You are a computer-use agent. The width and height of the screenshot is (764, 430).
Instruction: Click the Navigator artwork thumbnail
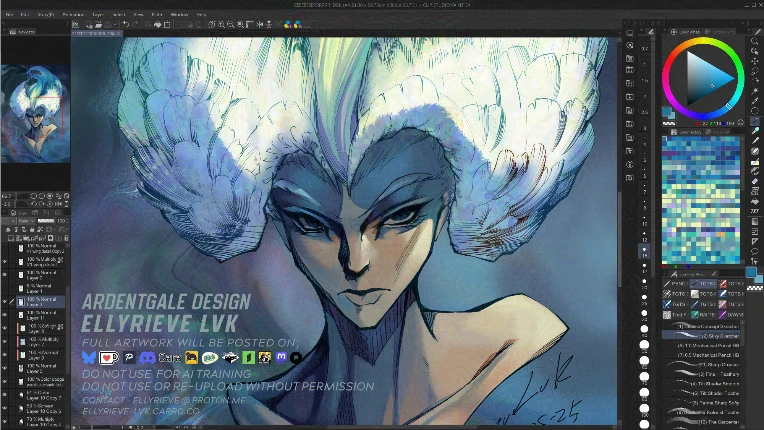(x=36, y=113)
